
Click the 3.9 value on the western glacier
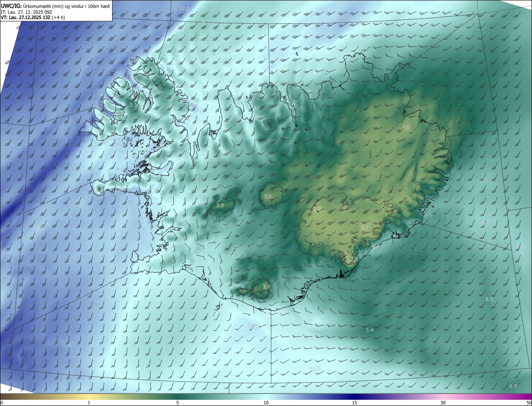[220, 205]
